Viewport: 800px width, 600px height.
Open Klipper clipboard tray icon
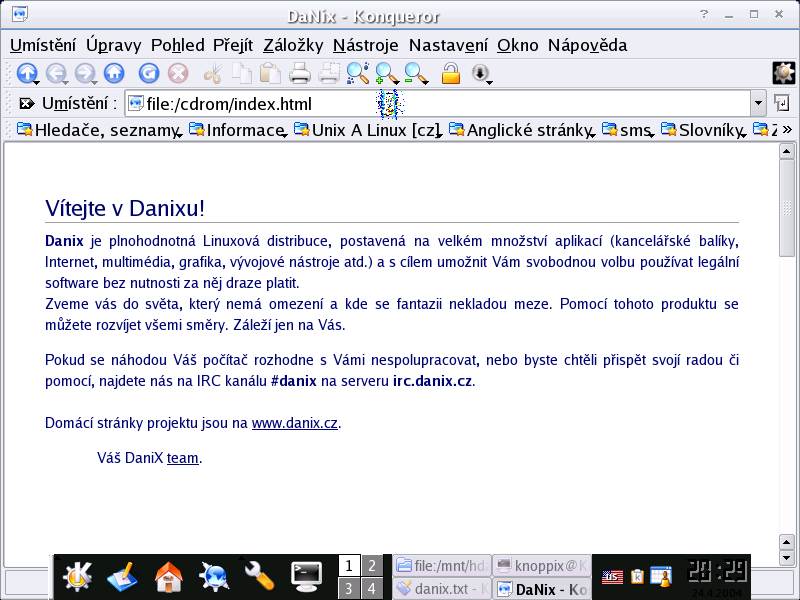point(637,577)
